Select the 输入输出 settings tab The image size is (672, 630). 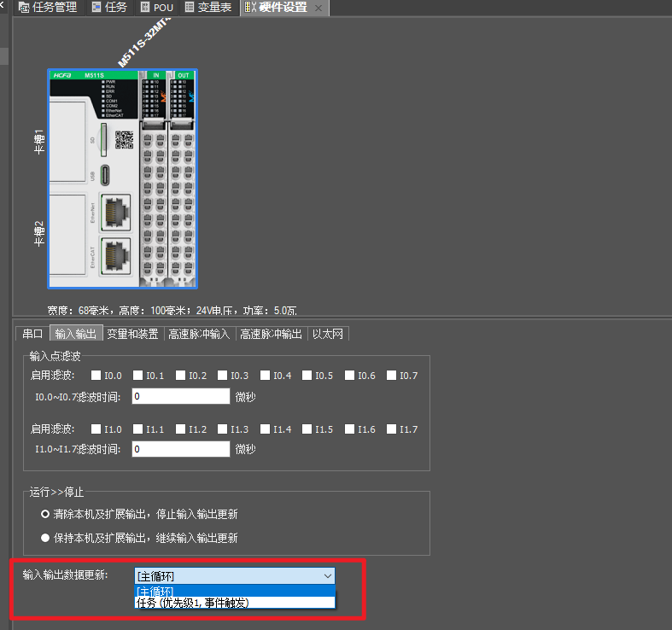tap(76, 334)
